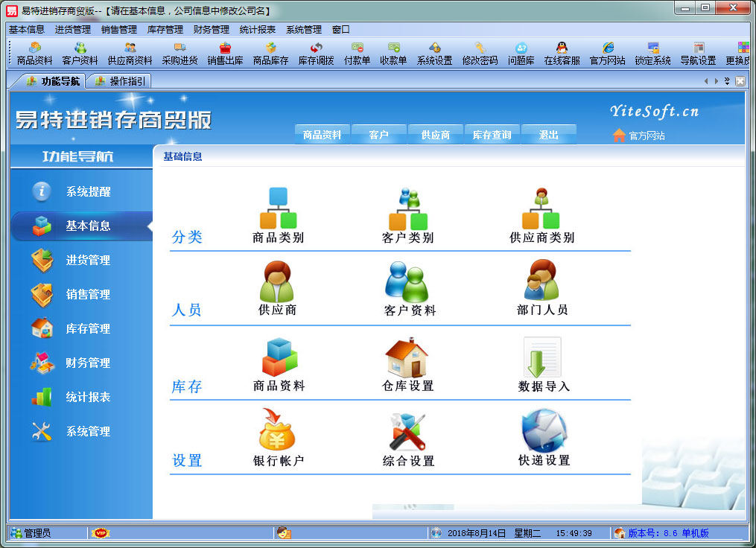Click the 商品资料 banner button
The height and width of the screenshot is (548, 756).
(x=322, y=135)
